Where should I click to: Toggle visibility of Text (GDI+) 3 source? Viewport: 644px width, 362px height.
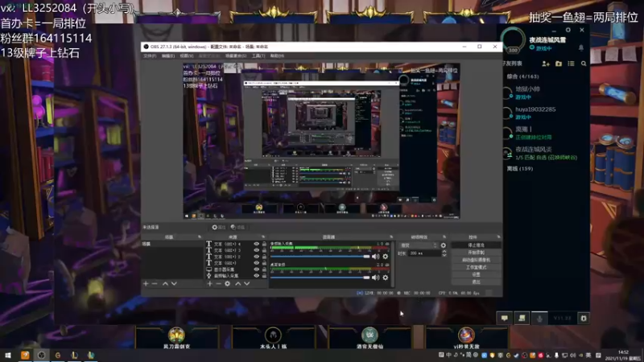tap(257, 250)
